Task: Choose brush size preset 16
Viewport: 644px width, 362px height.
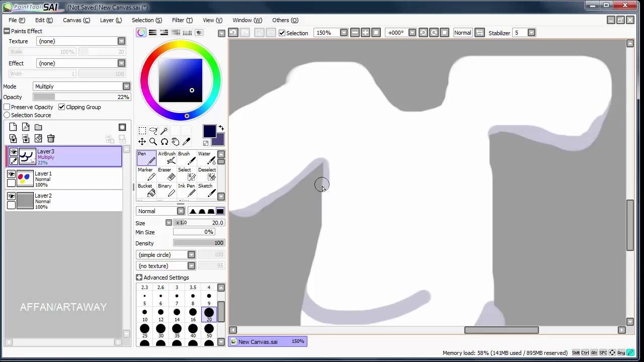Action: 193,315
